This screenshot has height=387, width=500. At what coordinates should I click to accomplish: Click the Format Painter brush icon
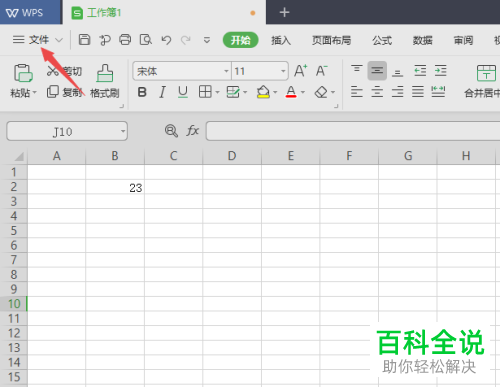105,73
